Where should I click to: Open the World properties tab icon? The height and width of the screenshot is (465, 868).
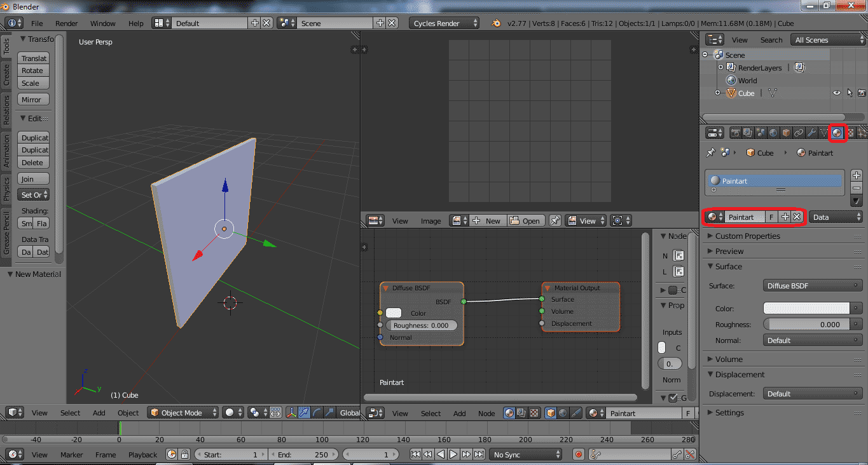773,132
